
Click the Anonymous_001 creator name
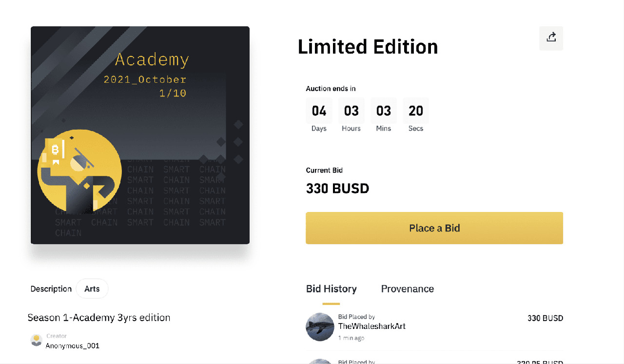tap(72, 345)
